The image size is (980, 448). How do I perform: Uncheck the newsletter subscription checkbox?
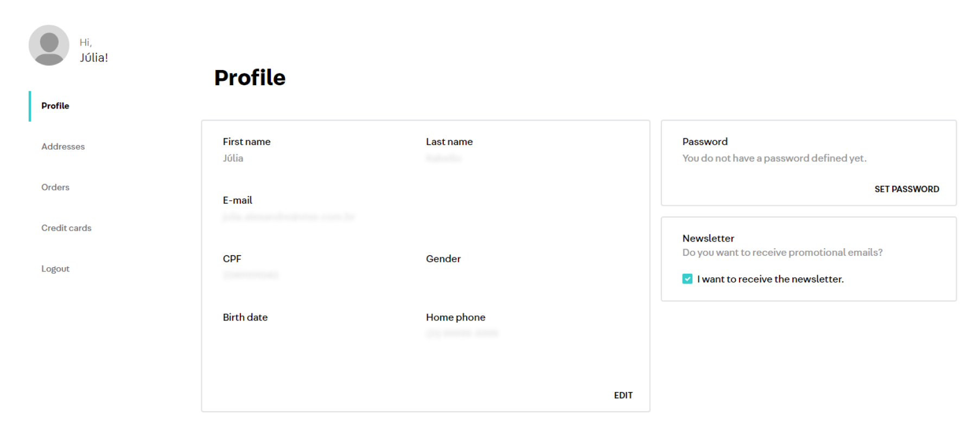click(687, 279)
